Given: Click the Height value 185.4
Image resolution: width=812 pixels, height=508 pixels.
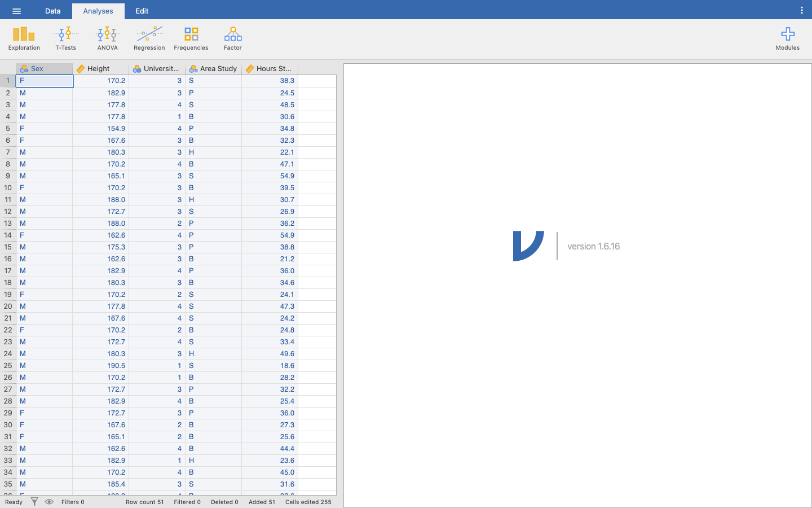Looking at the screenshot, I should click(101, 484).
